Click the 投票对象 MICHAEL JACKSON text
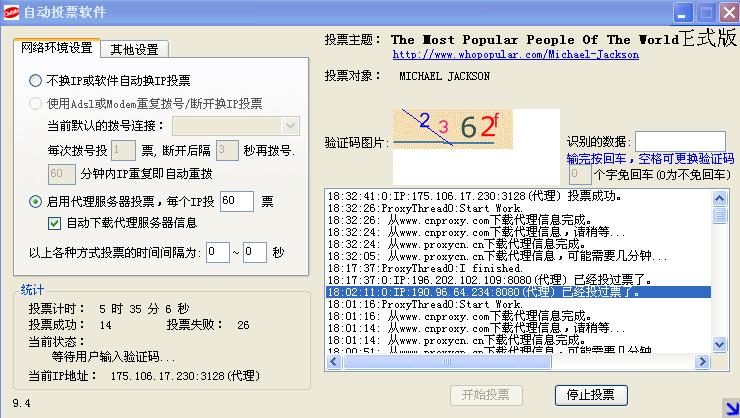 tap(445, 76)
